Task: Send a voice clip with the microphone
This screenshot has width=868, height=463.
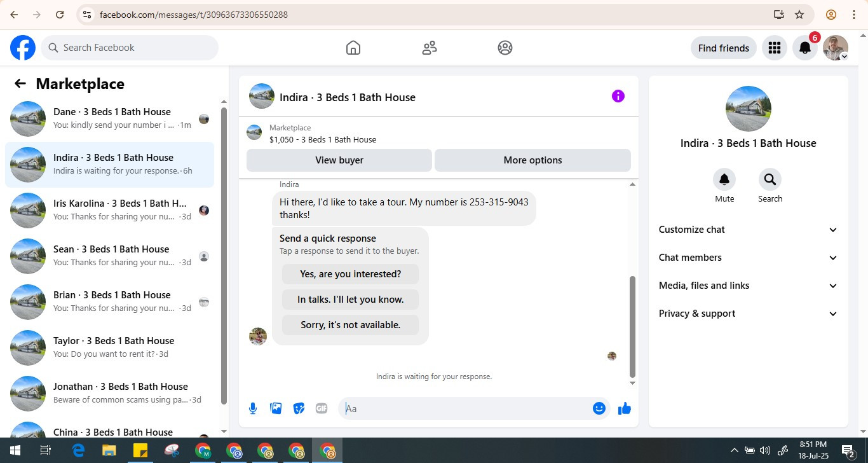Action: coord(253,408)
